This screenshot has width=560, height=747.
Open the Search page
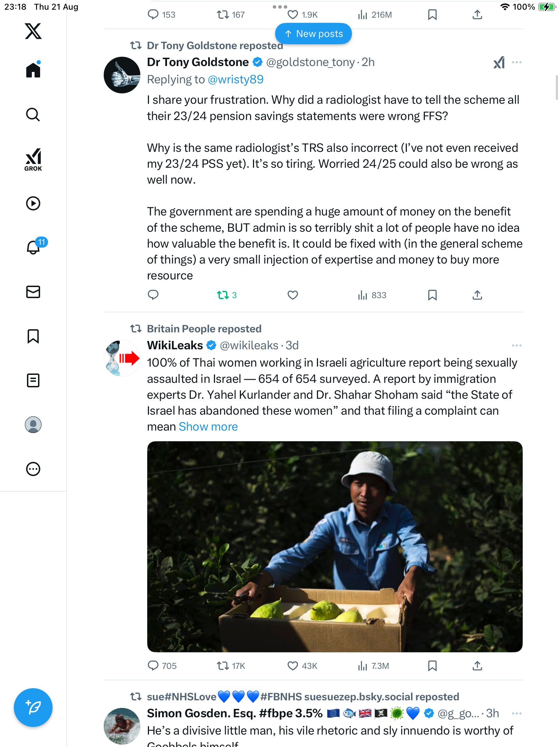(x=33, y=115)
